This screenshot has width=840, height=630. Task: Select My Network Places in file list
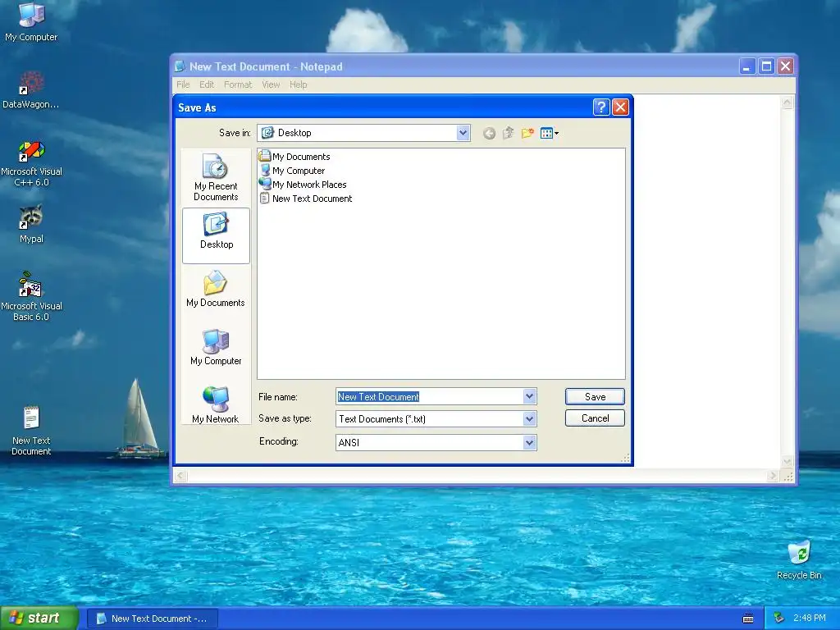pyautogui.click(x=304, y=185)
